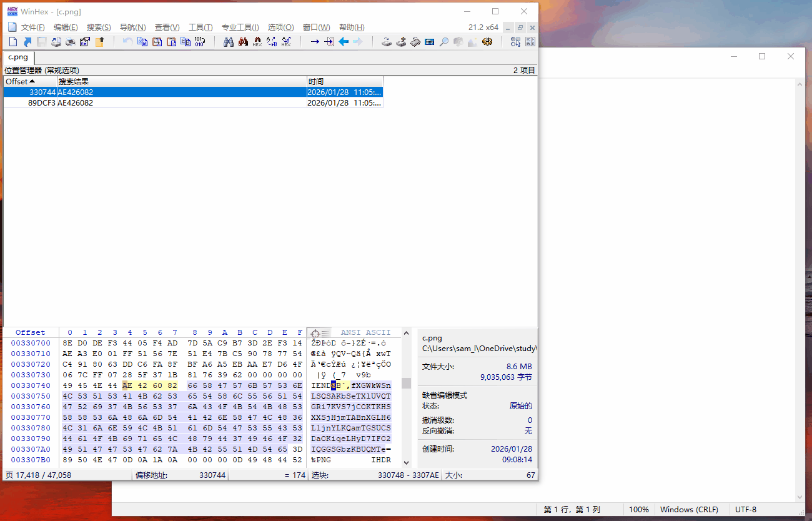Select the c.png document tab

pos(18,57)
